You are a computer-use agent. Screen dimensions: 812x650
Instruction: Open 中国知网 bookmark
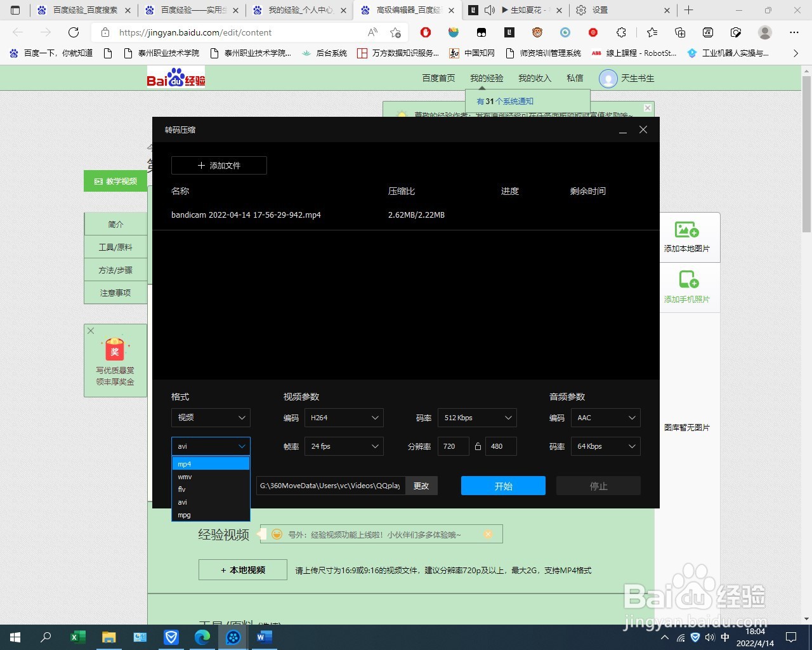pos(472,53)
